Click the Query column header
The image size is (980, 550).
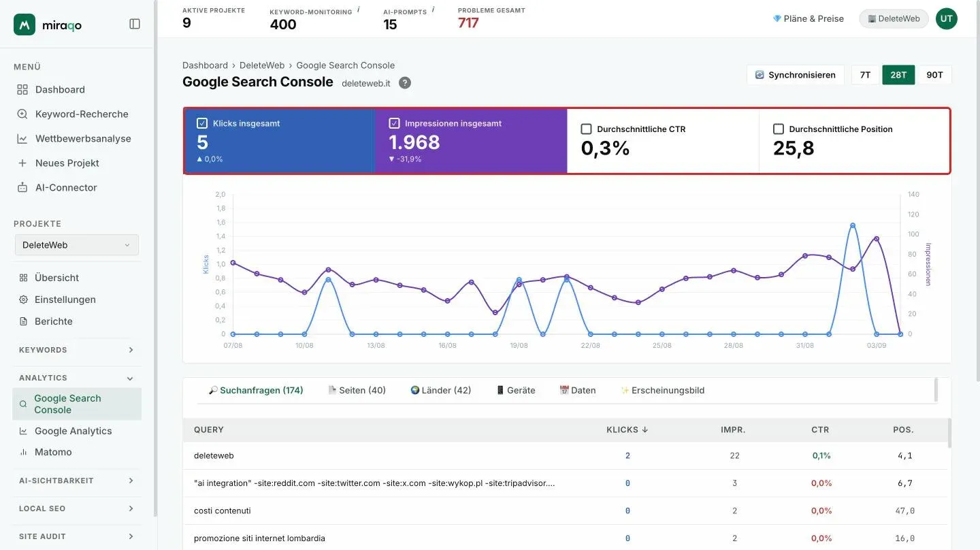point(209,430)
